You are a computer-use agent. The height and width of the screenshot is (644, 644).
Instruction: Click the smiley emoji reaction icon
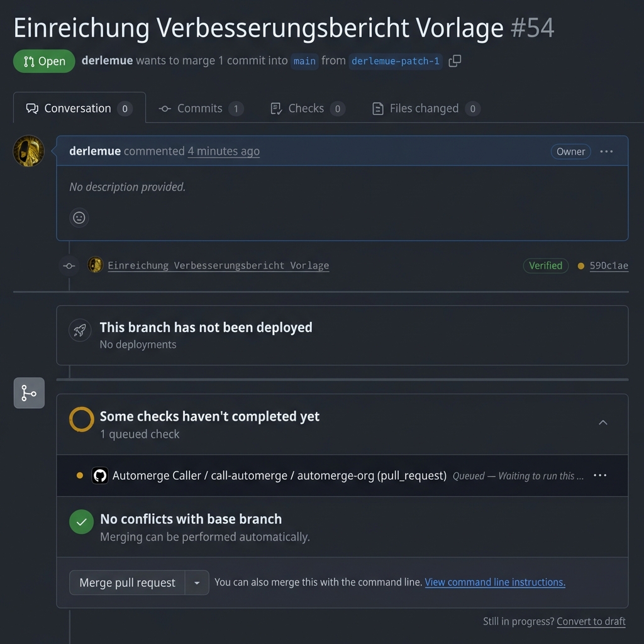[x=79, y=218]
